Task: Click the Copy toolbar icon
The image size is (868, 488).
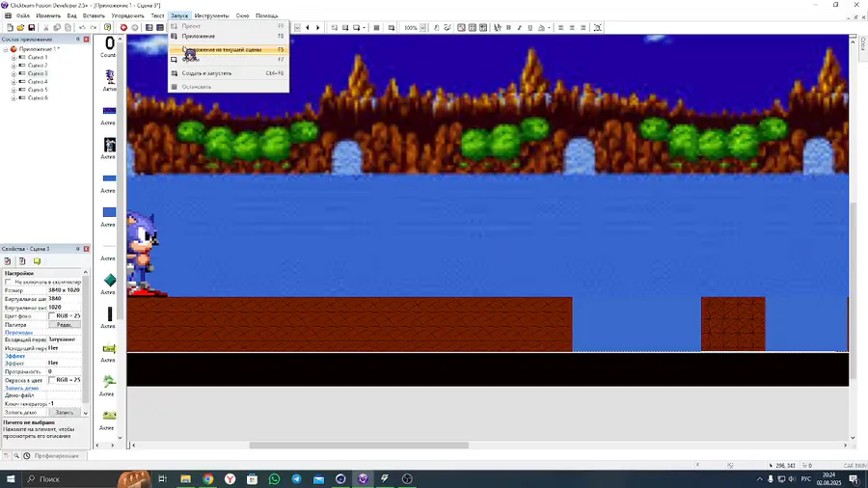Action: tap(57, 28)
